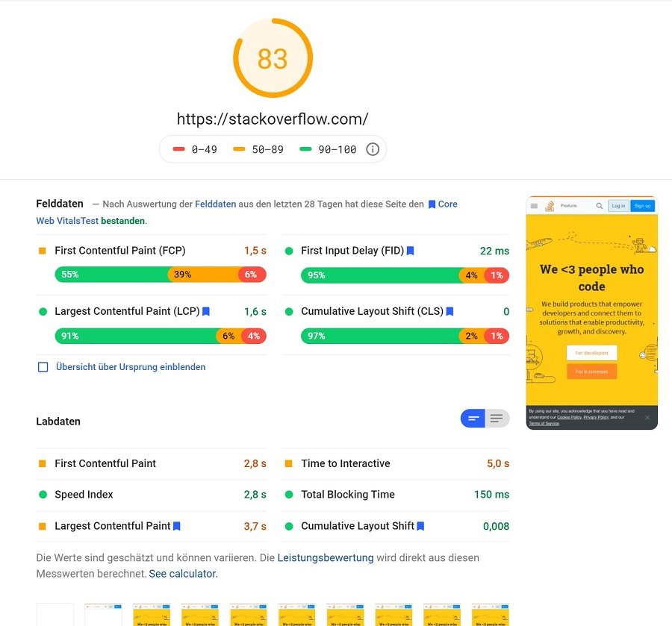Click the FCP 39% orange distribution segment
The height and width of the screenshot is (626, 672).
pyautogui.click(x=205, y=275)
